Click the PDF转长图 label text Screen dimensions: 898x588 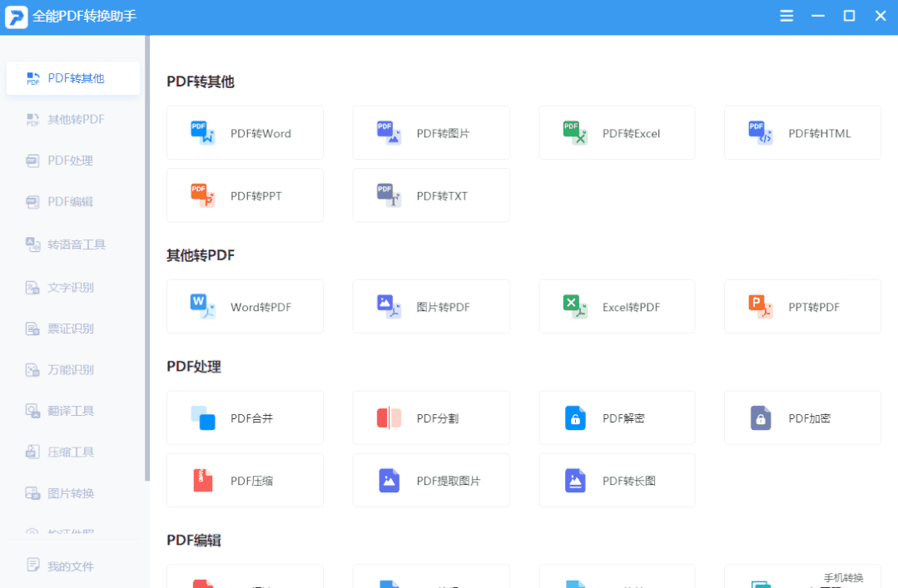(x=629, y=481)
